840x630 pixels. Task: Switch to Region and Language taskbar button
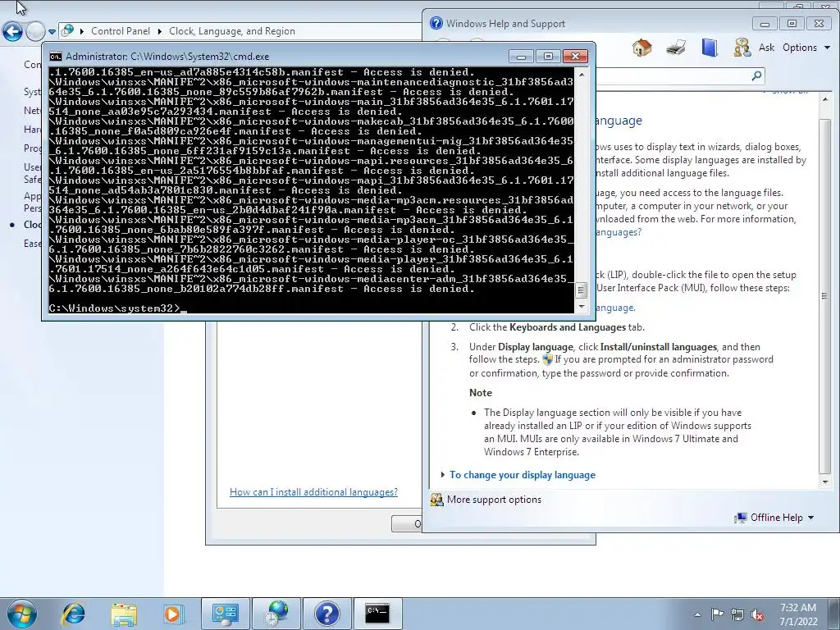276,614
